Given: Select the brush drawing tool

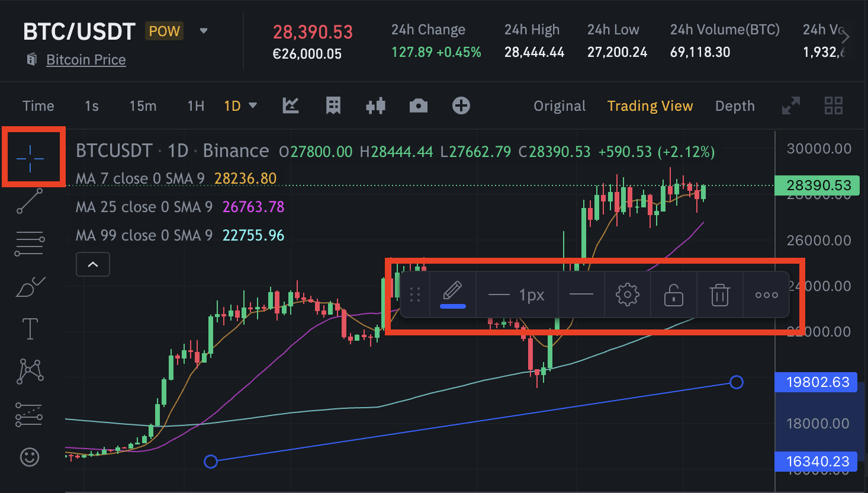Looking at the screenshot, I should coord(30,287).
